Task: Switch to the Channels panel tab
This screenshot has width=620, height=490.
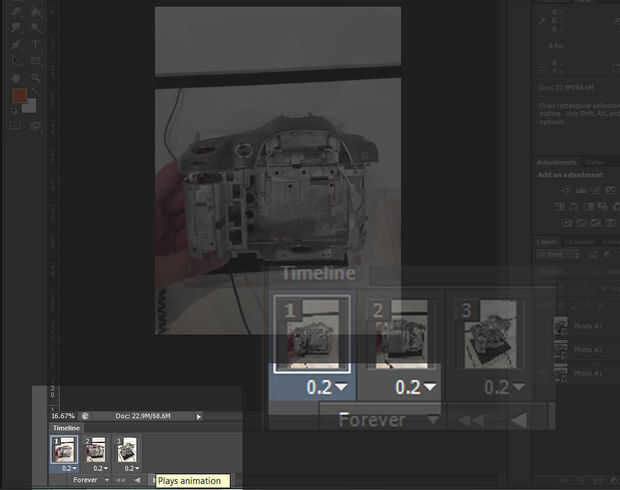Action: pos(580,242)
